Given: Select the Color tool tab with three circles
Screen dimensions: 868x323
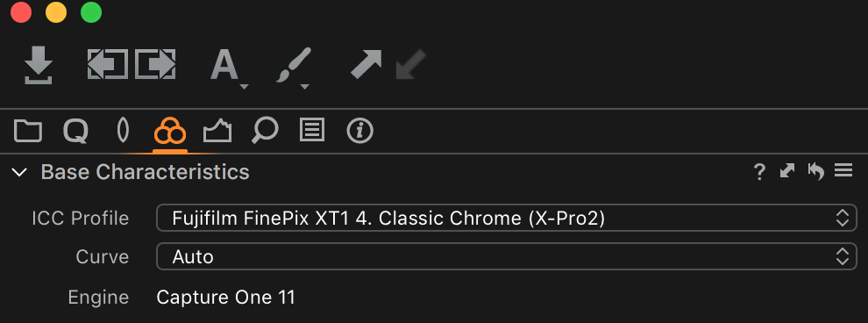Looking at the screenshot, I should (170, 132).
